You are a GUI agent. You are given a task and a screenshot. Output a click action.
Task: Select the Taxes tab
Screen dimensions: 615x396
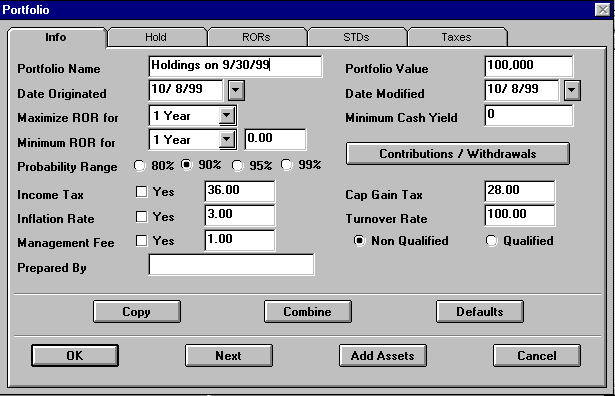pyautogui.click(x=457, y=37)
